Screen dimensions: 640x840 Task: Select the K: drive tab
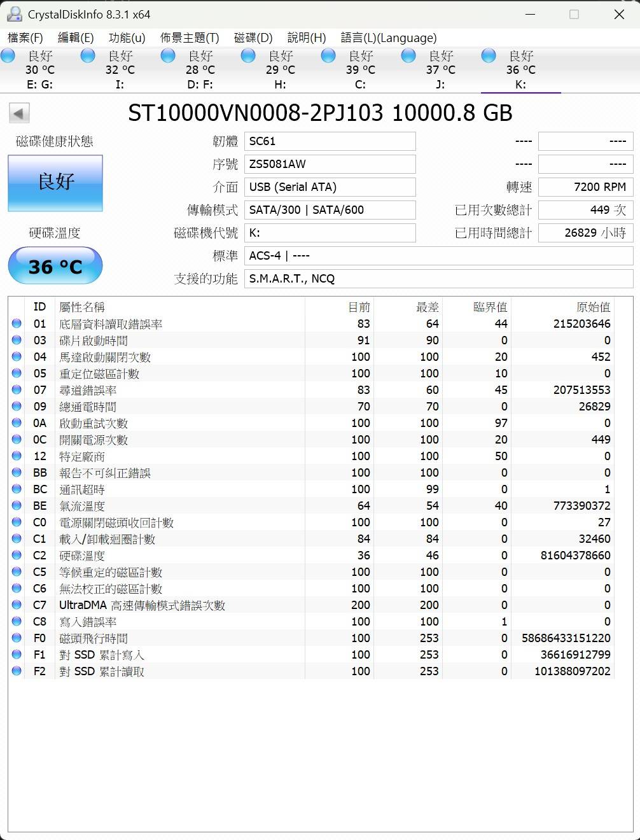[x=520, y=70]
